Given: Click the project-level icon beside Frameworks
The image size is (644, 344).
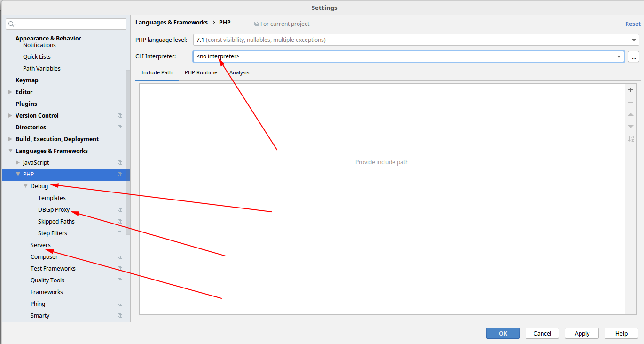Looking at the screenshot, I should [120, 292].
